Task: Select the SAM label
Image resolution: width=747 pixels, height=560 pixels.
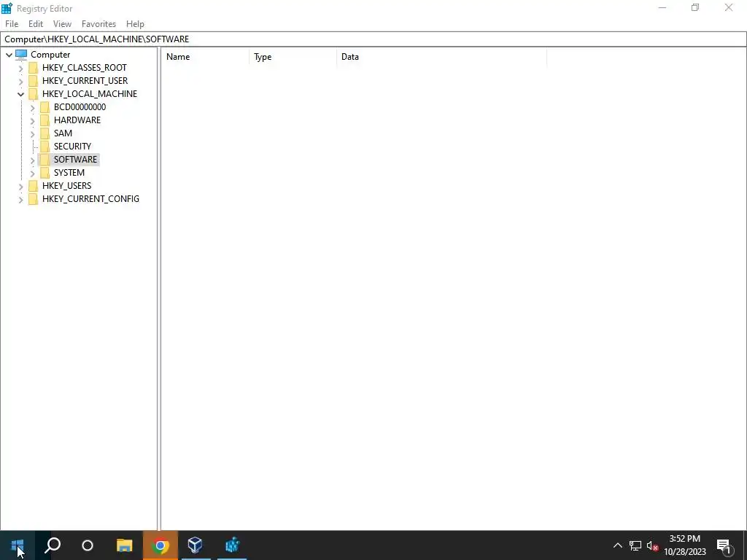Action: tap(63, 133)
